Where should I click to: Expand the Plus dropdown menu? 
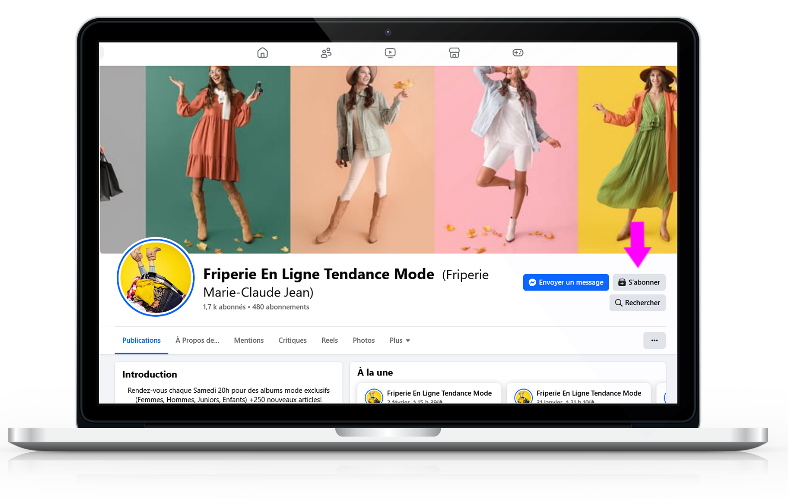click(400, 340)
